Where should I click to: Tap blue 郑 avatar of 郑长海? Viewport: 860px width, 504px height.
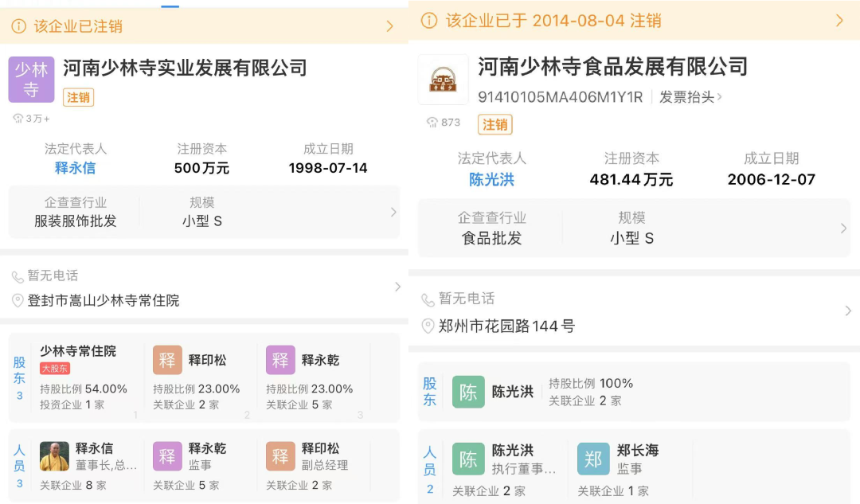point(593,459)
